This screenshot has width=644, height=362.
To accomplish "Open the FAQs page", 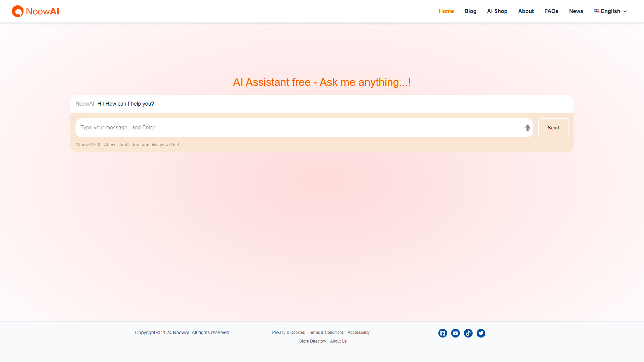I will (x=551, y=11).
